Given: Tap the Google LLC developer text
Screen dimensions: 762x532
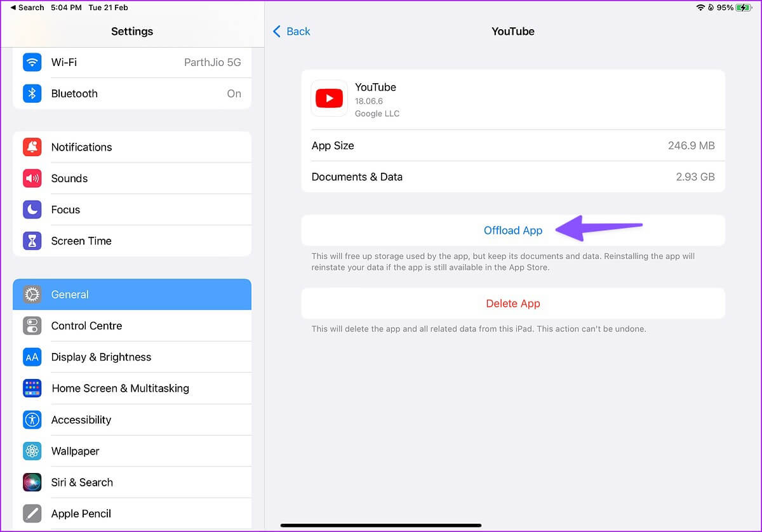Looking at the screenshot, I should [377, 114].
